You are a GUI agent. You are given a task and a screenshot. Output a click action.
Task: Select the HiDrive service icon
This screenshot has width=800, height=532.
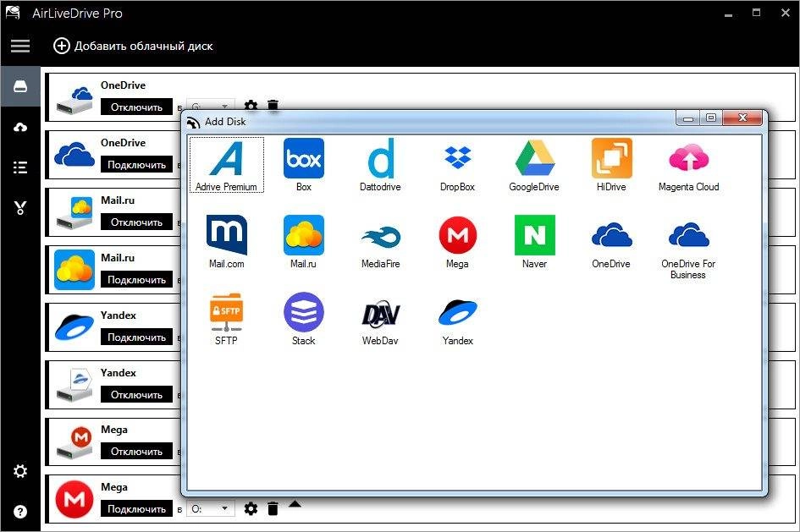(611, 165)
